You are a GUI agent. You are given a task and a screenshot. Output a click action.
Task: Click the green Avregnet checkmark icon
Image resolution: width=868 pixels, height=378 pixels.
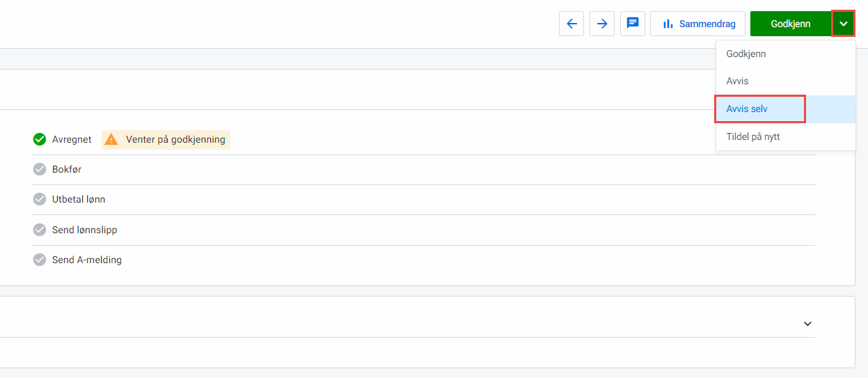(x=40, y=139)
